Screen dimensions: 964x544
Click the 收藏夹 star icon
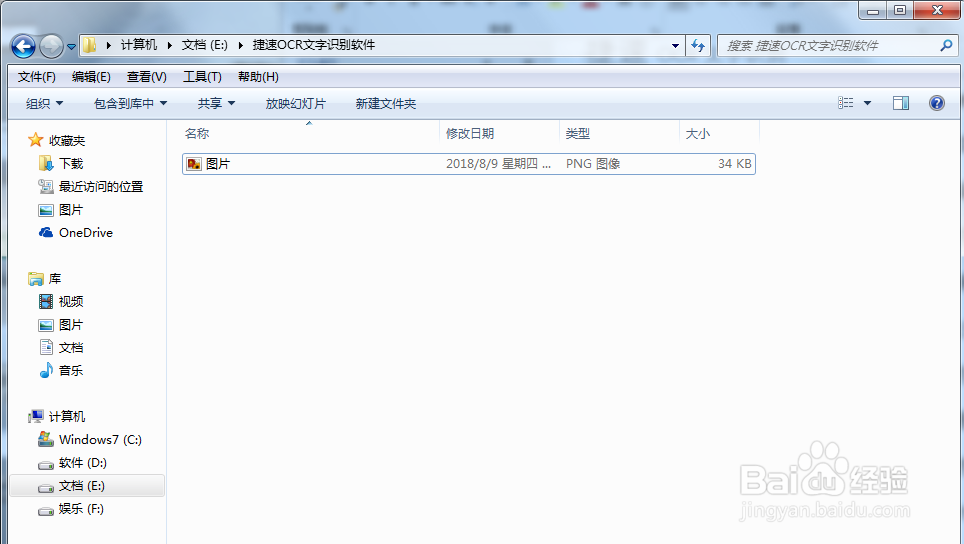pos(36,140)
